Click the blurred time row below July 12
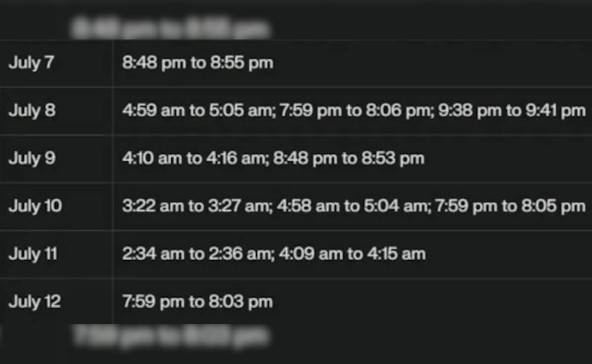This screenshot has height=364, width=592. (170, 336)
